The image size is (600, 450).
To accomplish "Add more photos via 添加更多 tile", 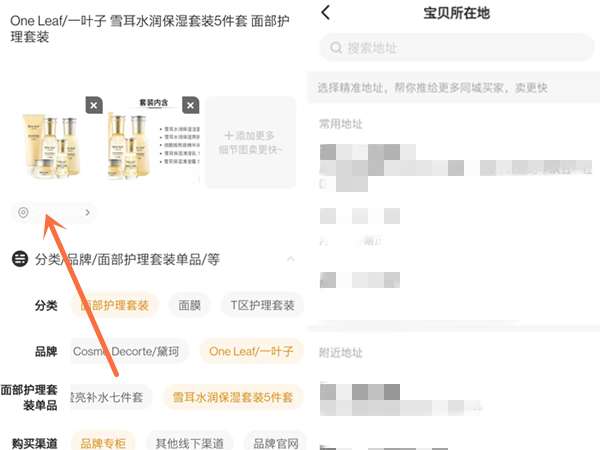I will [251, 142].
